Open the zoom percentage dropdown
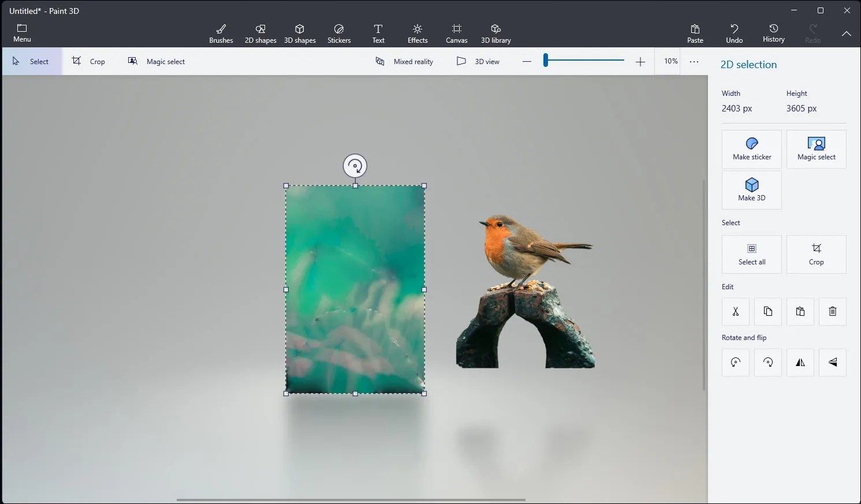The height and width of the screenshot is (504, 861). 670,61
